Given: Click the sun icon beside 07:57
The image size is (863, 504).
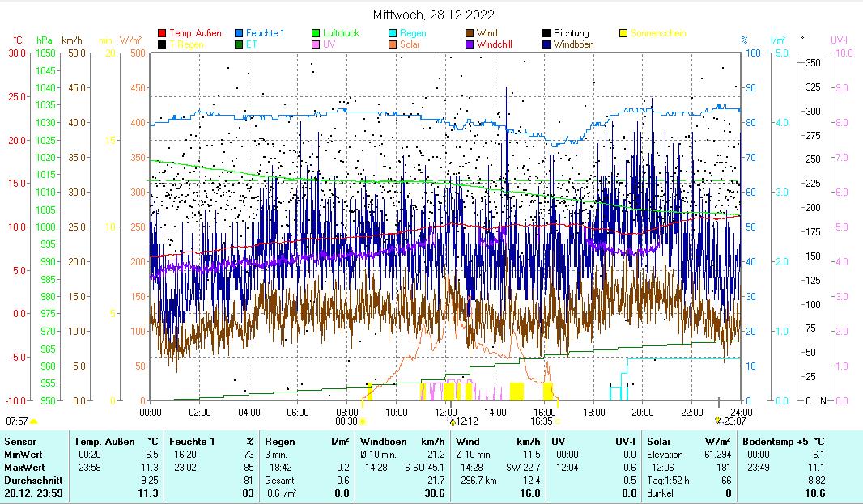Looking at the screenshot, I should 34,421.
